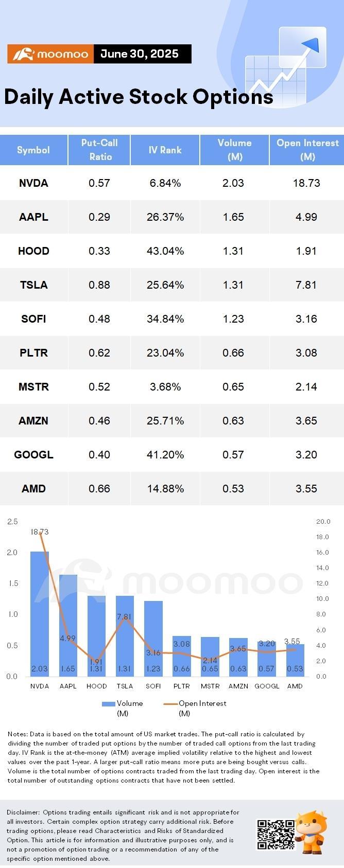Select the Put-Call Ratio column header
The image size is (344, 868).
[99, 150]
